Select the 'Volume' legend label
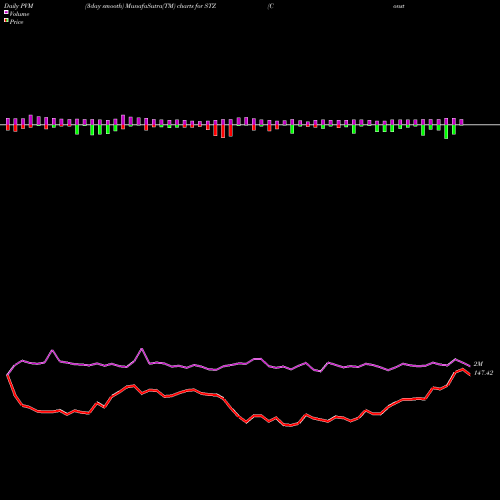This screenshot has width=500, height=500. (19, 14)
